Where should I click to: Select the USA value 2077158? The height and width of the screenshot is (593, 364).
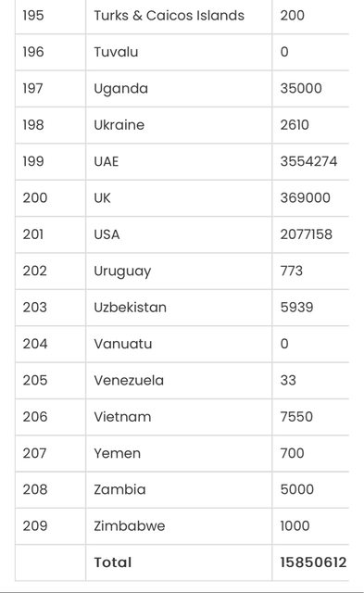(x=307, y=234)
